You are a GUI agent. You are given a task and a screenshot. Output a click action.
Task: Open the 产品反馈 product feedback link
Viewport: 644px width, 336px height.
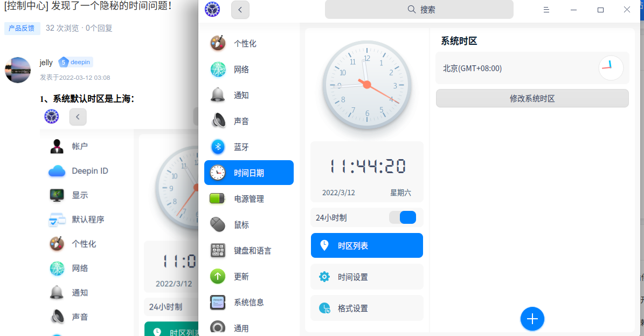click(x=22, y=28)
